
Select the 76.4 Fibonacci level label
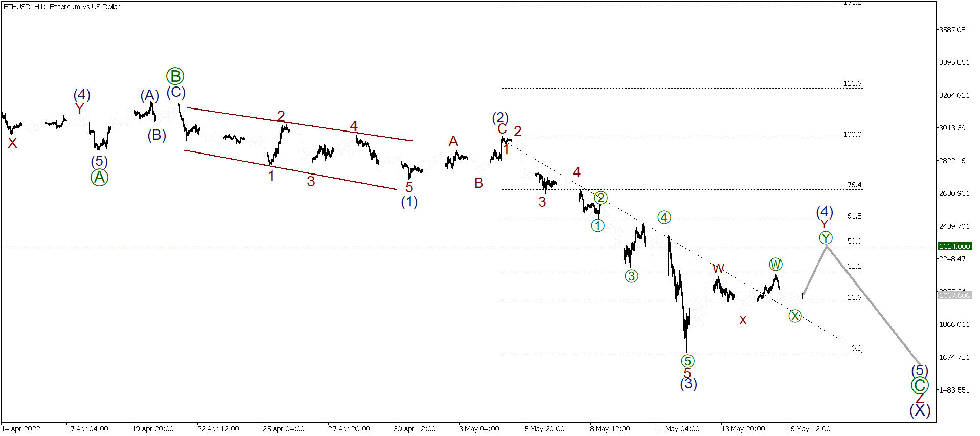pyautogui.click(x=855, y=185)
